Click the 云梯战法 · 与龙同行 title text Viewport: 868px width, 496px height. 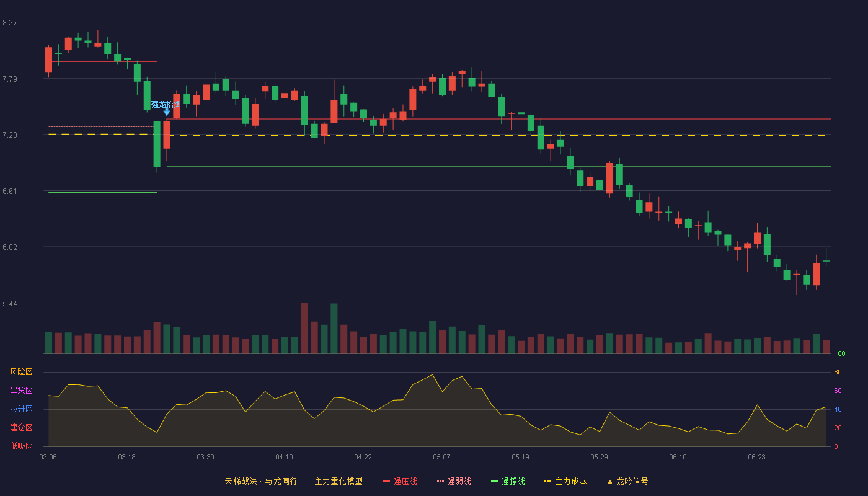(x=260, y=481)
